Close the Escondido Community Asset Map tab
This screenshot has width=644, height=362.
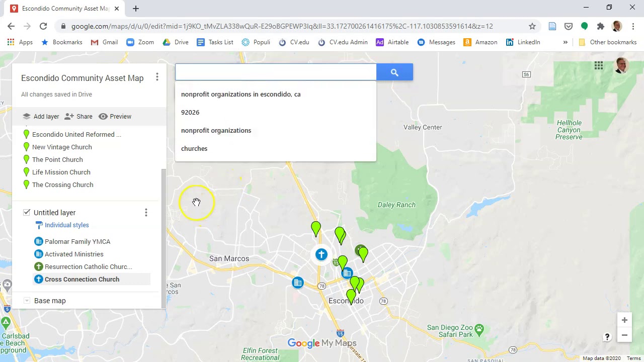coord(117,9)
